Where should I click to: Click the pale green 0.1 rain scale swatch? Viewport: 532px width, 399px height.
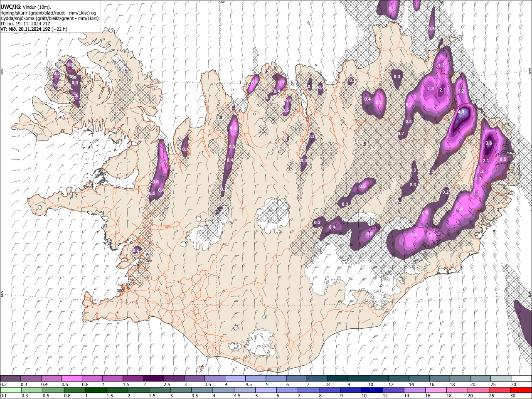[11, 390]
